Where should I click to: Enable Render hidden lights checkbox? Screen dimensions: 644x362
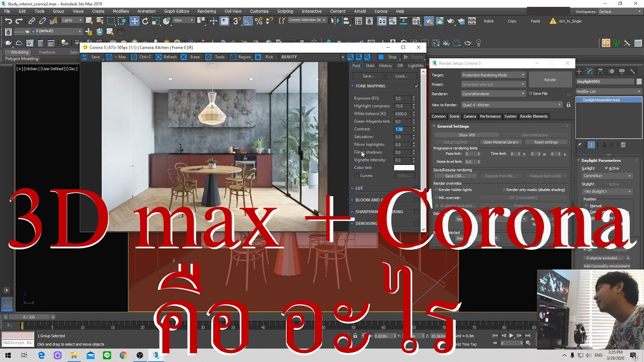pos(436,190)
